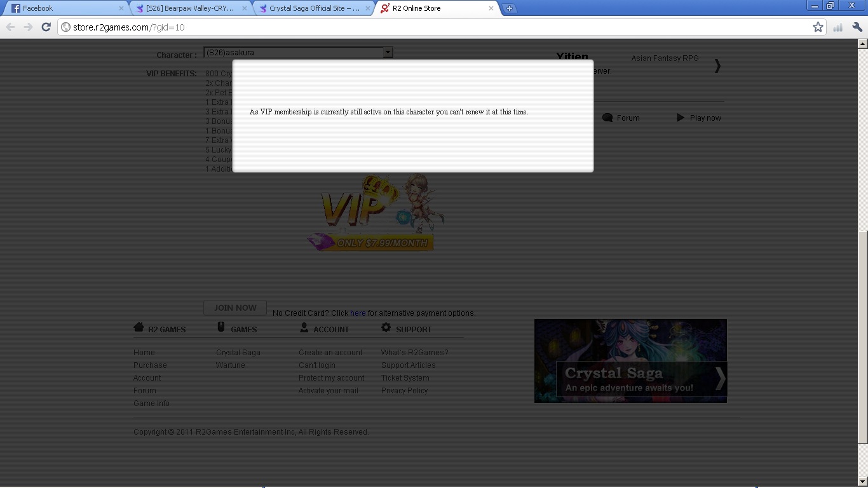Click the address bar URL field
This screenshot has height=488, width=868.
[432, 27]
